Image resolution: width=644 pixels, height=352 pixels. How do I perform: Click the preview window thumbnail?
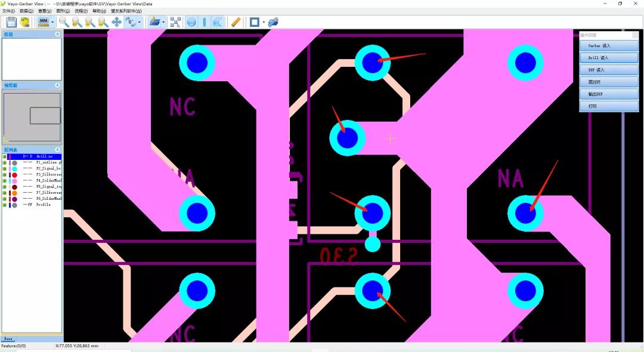[32, 116]
